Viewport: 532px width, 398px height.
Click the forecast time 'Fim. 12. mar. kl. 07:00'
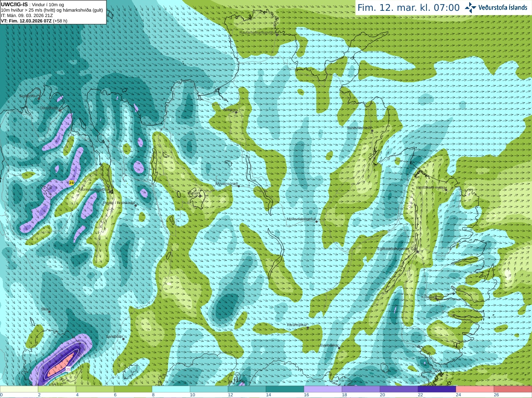409,8
